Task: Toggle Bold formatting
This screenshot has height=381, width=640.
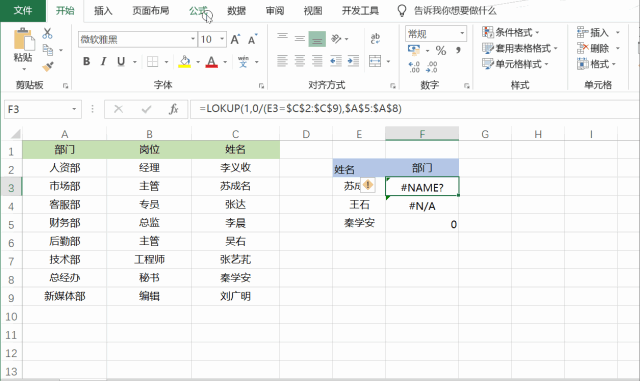Action: pos(87,62)
